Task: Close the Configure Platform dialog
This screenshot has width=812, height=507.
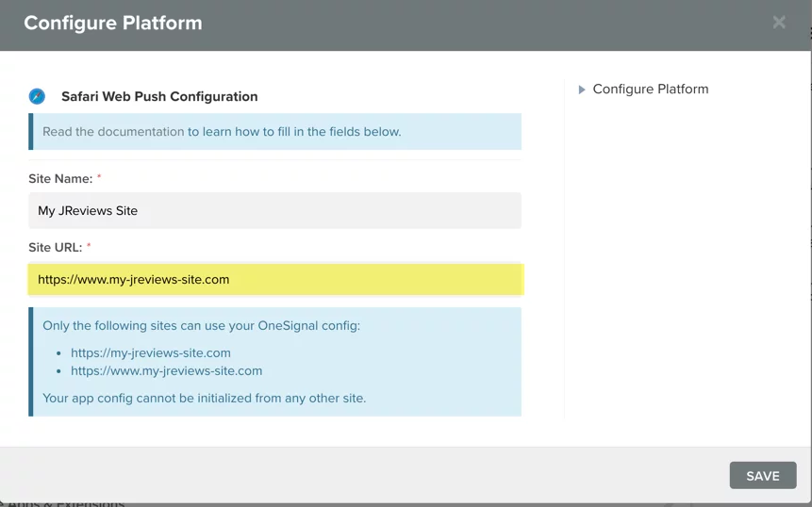Action: 779,23
